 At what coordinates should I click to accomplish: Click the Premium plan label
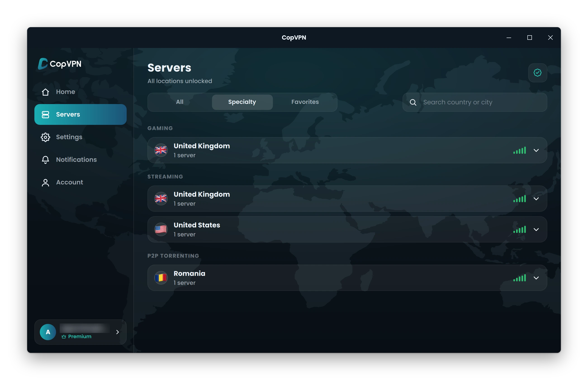[x=76, y=337]
